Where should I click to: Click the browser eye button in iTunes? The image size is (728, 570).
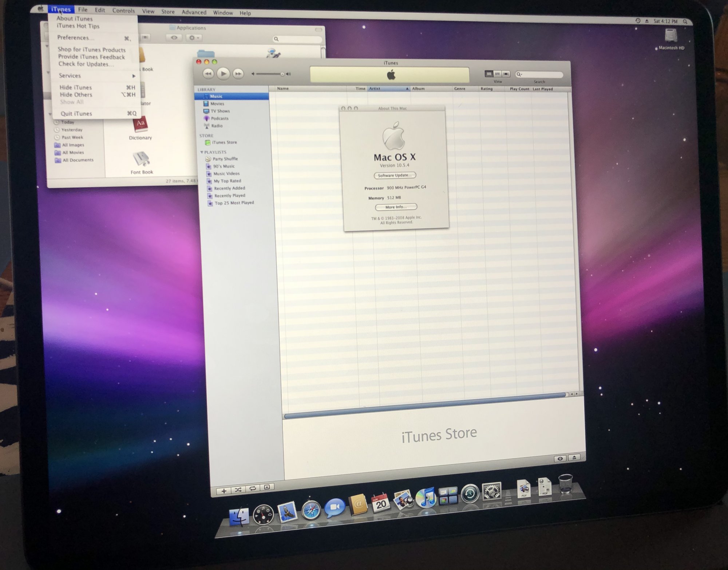pyautogui.click(x=560, y=459)
